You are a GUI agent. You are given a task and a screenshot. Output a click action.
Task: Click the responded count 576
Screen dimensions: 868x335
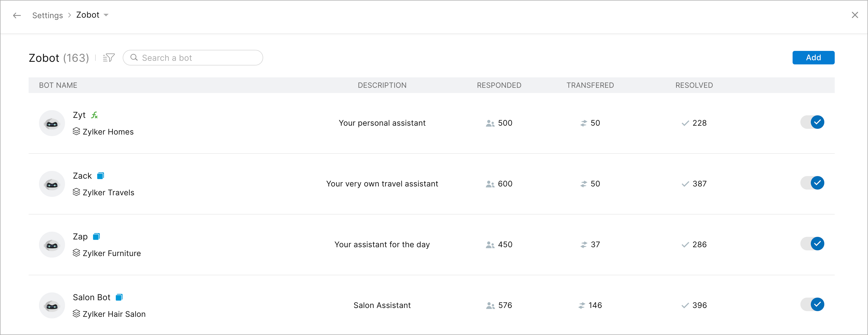(505, 305)
